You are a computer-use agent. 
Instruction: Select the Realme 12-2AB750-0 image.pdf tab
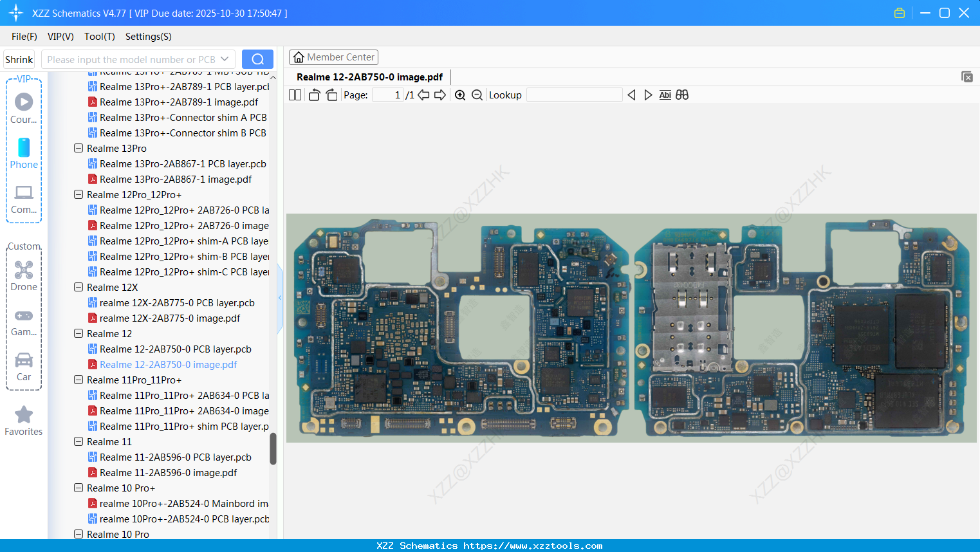(x=369, y=77)
